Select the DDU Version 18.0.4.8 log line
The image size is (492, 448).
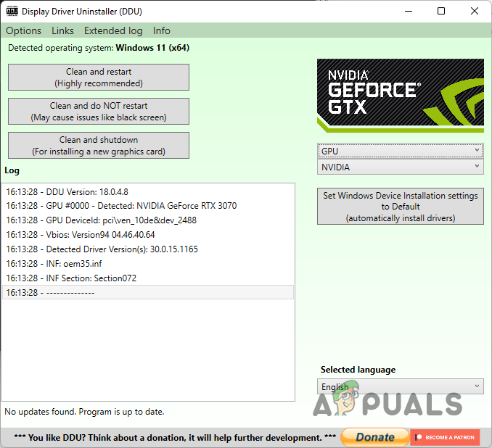click(148, 192)
